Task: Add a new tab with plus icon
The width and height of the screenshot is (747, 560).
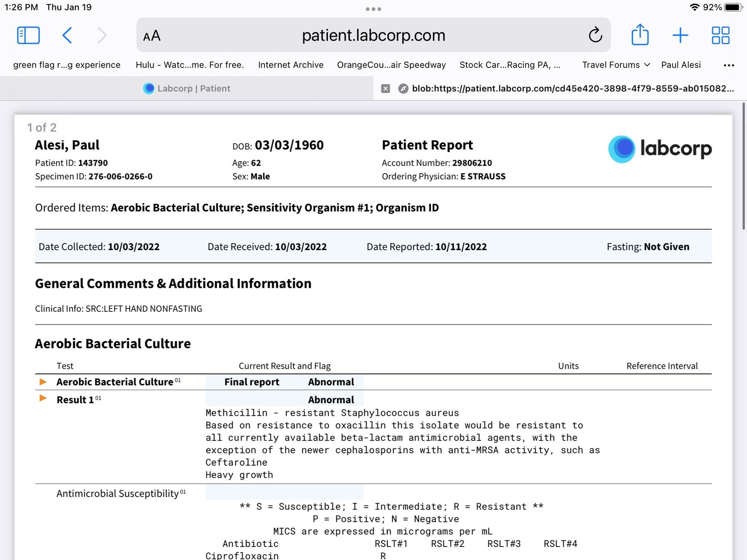Action: coord(680,35)
